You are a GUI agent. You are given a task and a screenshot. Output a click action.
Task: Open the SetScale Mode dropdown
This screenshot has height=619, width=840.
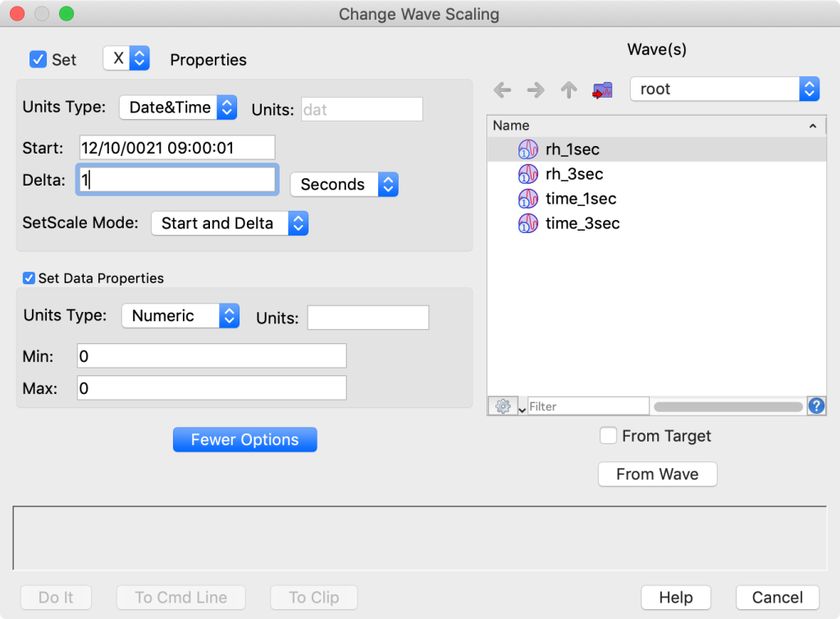coord(230,222)
